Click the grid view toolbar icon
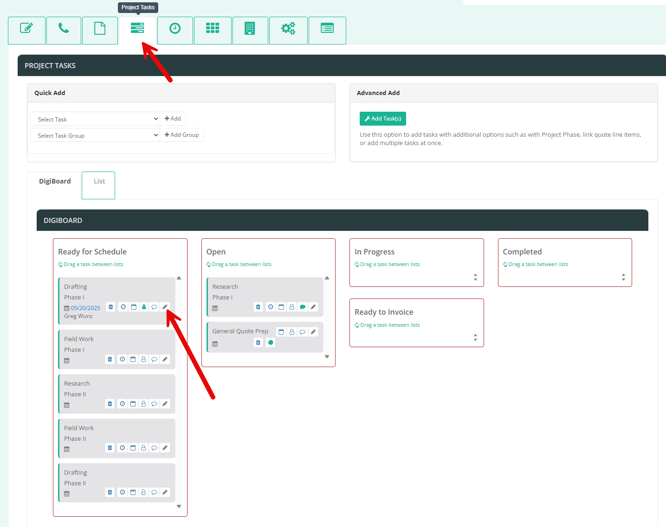 (x=212, y=29)
